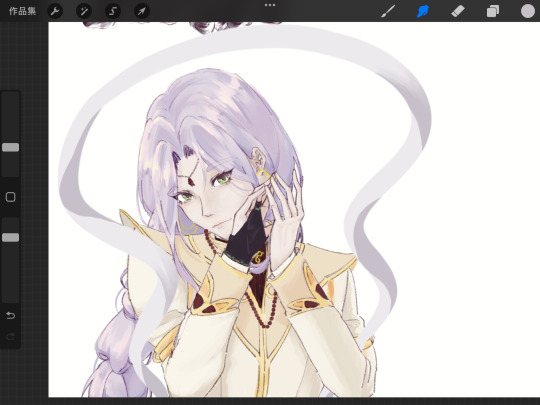Image resolution: width=540 pixels, height=405 pixels.
Task: Activate the Selection S-shaped tool
Action: tap(113, 11)
